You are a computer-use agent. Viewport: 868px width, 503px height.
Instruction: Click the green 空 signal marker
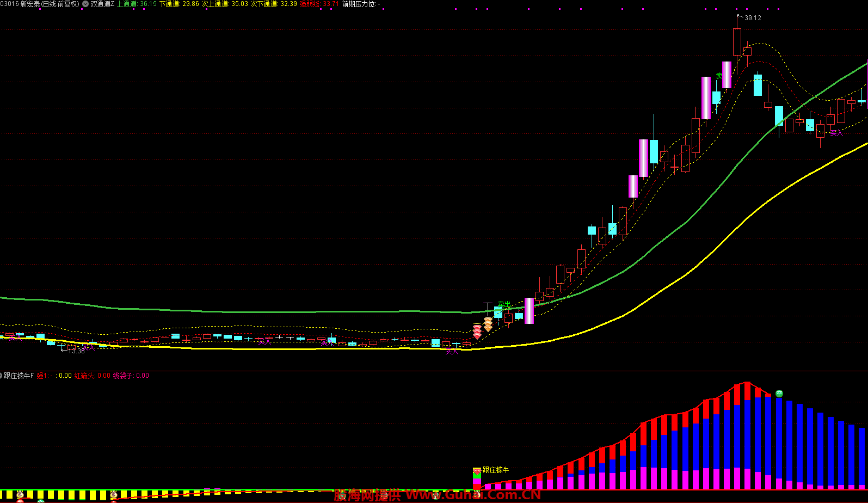[x=779, y=394]
